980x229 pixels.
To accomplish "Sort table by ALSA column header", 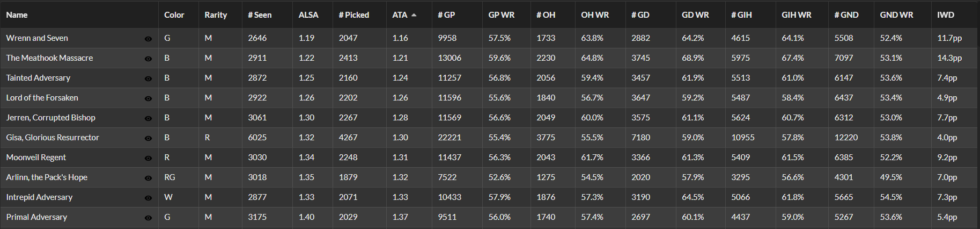I will (308, 15).
